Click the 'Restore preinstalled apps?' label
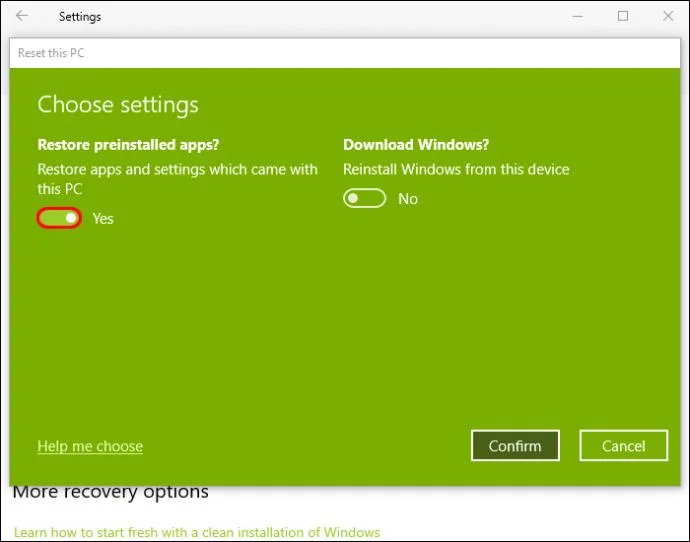 128,145
